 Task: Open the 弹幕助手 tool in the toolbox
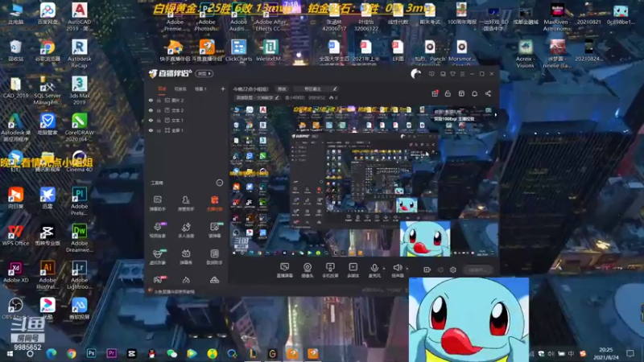pyautogui.click(x=157, y=204)
